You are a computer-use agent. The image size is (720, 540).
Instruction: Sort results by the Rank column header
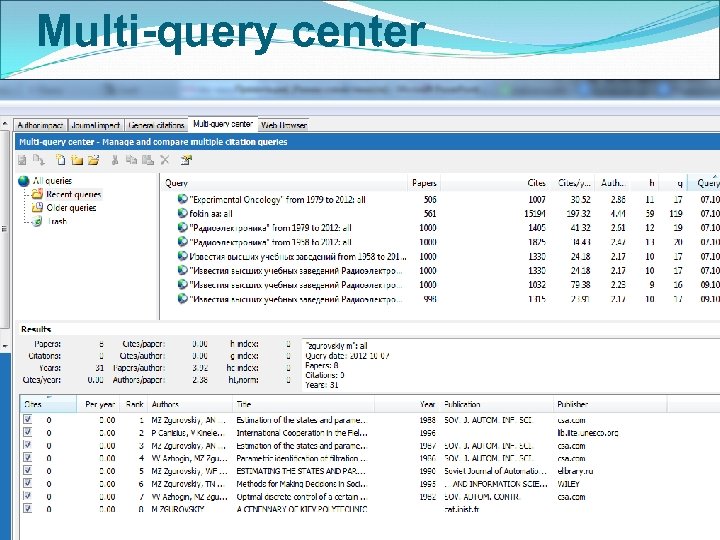pyautogui.click(x=134, y=405)
